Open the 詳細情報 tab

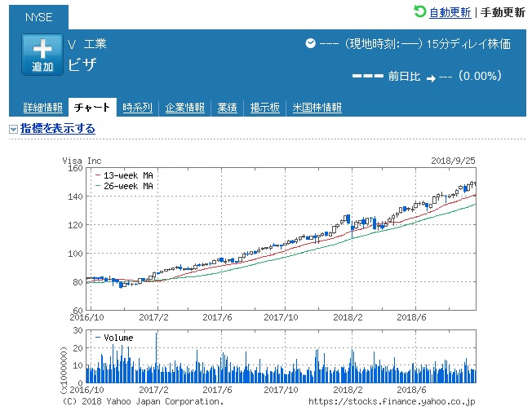click(43, 108)
